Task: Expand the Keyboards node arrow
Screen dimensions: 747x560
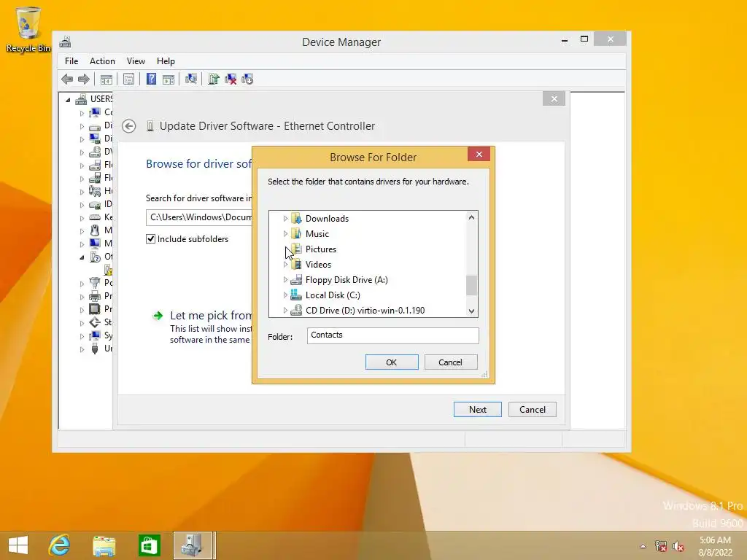Action: click(x=82, y=217)
